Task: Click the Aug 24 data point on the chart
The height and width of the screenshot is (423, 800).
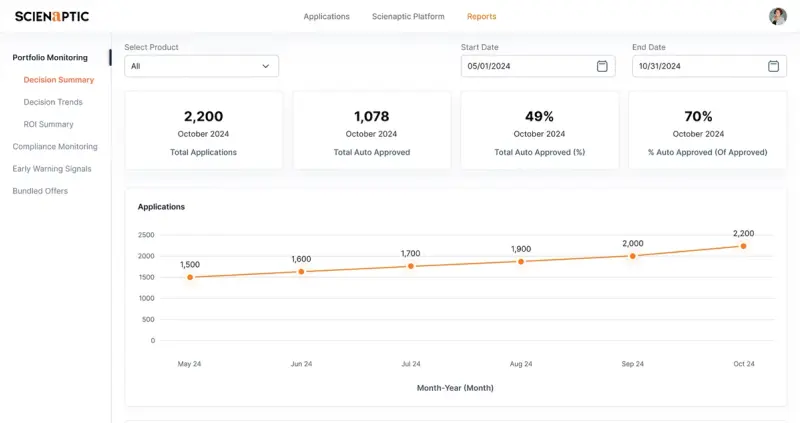Action: tap(521, 261)
